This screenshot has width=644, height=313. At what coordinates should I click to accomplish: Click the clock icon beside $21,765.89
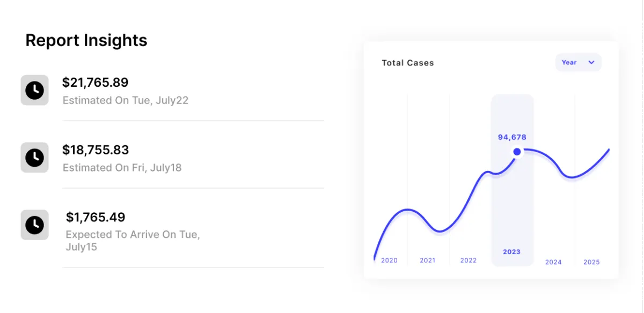click(x=34, y=90)
